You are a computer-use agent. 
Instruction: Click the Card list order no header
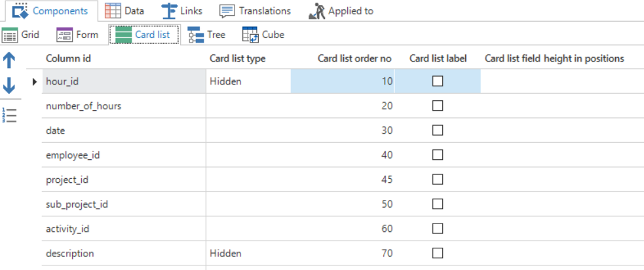point(354,58)
